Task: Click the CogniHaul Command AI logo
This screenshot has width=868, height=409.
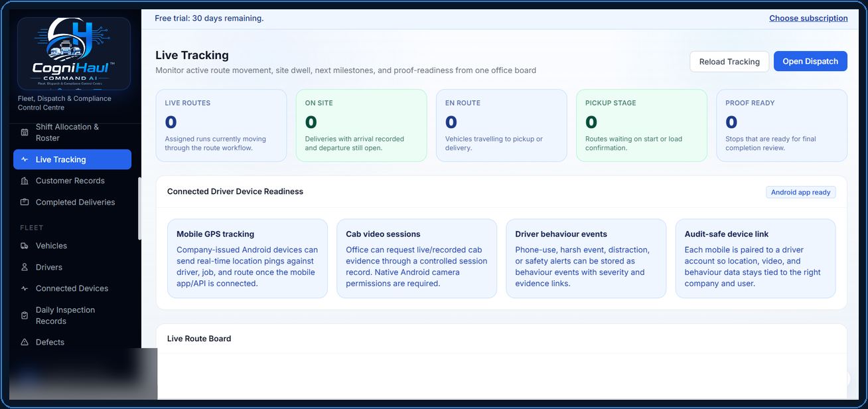Action: click(x=74, y=54)
